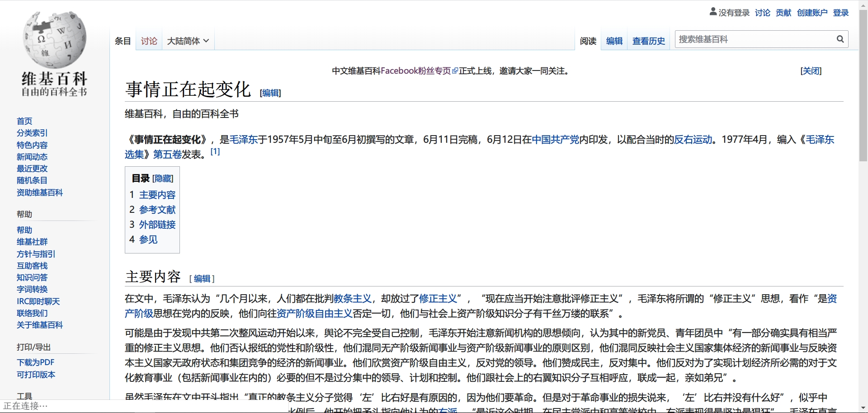This screenshot has height=413, width=868.
Task: Hide the table of contents with 隐藏
Action: coord(163,178)
